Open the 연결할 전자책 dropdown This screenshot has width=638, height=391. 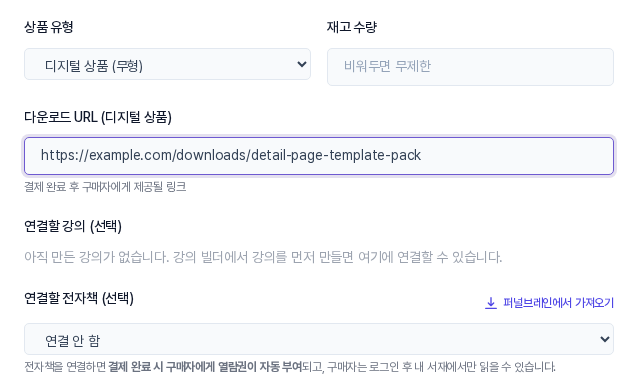coord(319,339)
